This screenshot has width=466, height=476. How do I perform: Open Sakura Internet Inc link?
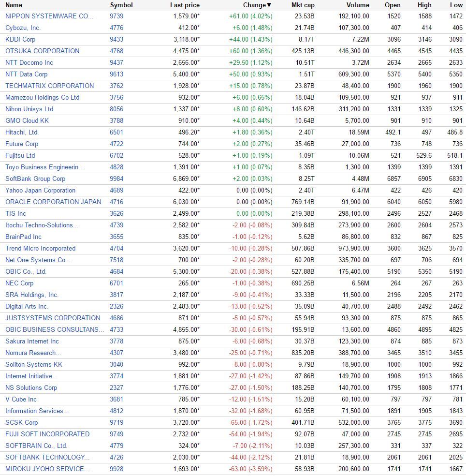coord(32,341)
